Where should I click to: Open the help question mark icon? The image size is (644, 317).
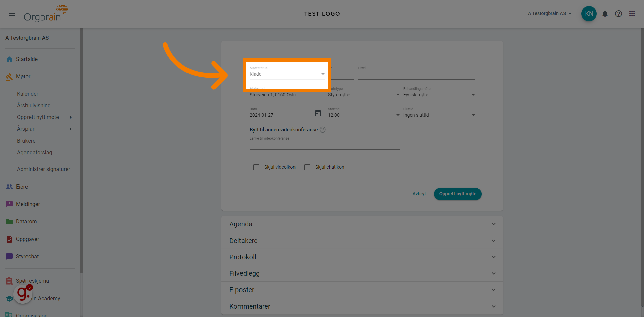coord(618,14)
